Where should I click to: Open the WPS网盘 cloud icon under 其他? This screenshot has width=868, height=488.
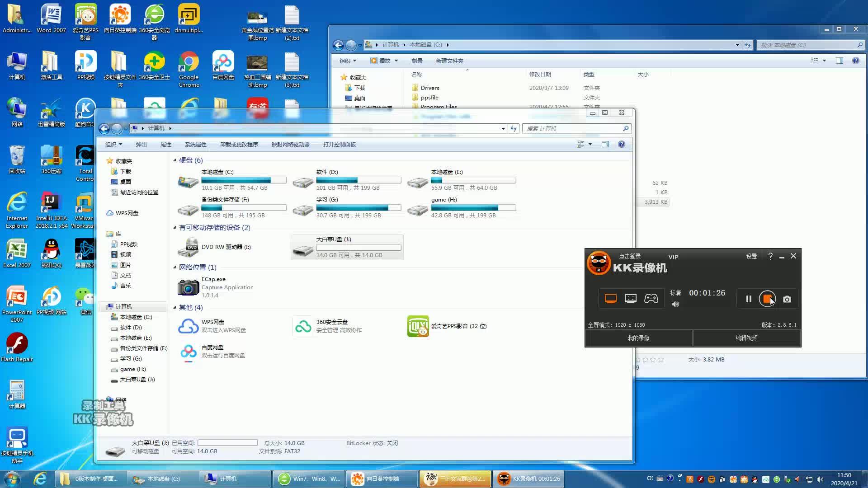coord(188,326)
